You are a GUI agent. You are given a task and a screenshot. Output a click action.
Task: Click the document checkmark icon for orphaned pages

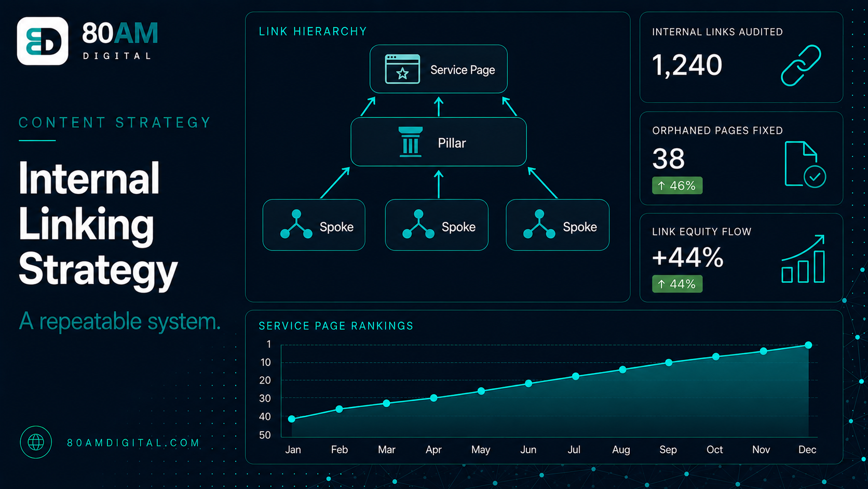pyautogui.click(x=805, y=164)
